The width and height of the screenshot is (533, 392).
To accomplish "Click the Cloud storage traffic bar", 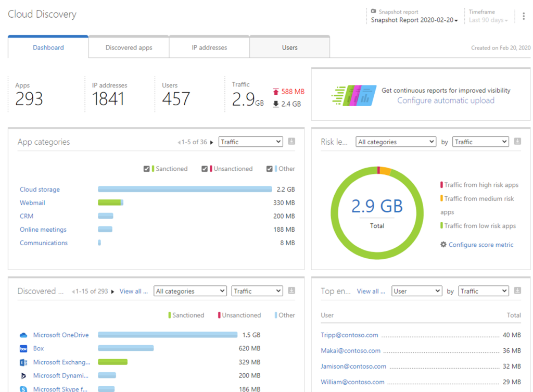I will 185,189.
